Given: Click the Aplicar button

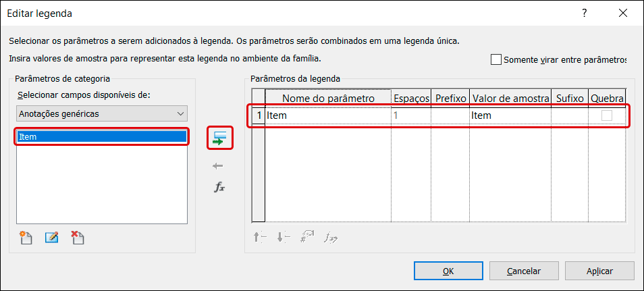Looking at the screenshot, I should click(x=599, y=271).
